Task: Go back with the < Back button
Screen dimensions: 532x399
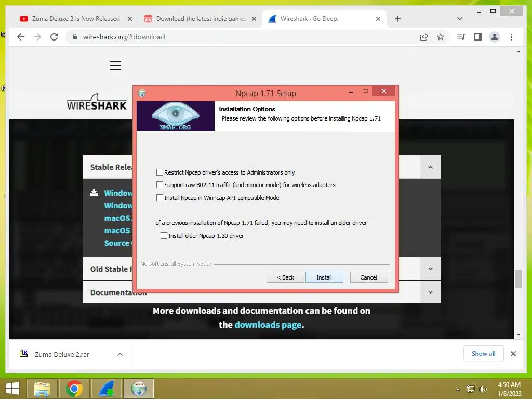Action: [x=285, y=277]
